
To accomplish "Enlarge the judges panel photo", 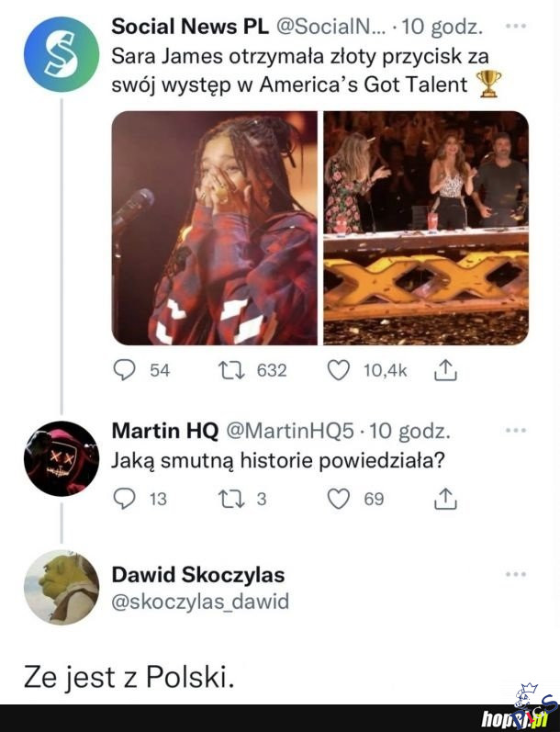I will point(426,228).
